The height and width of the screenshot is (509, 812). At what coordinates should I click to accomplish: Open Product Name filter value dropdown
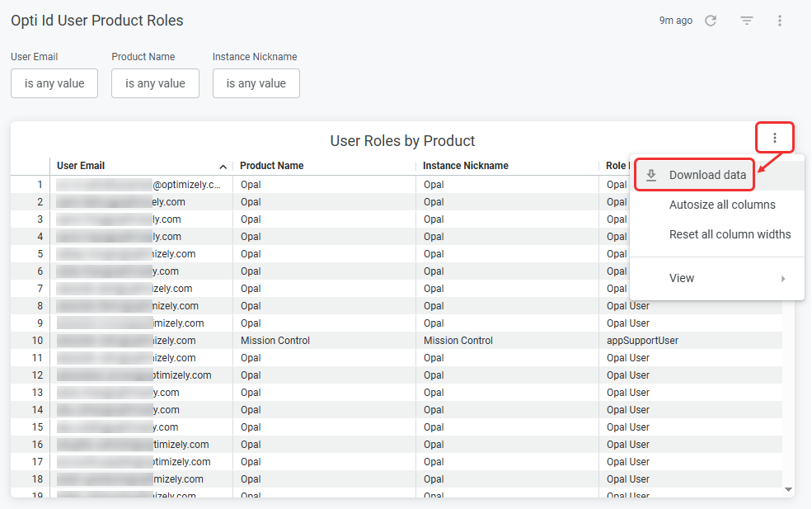click(x=155, y=83)
